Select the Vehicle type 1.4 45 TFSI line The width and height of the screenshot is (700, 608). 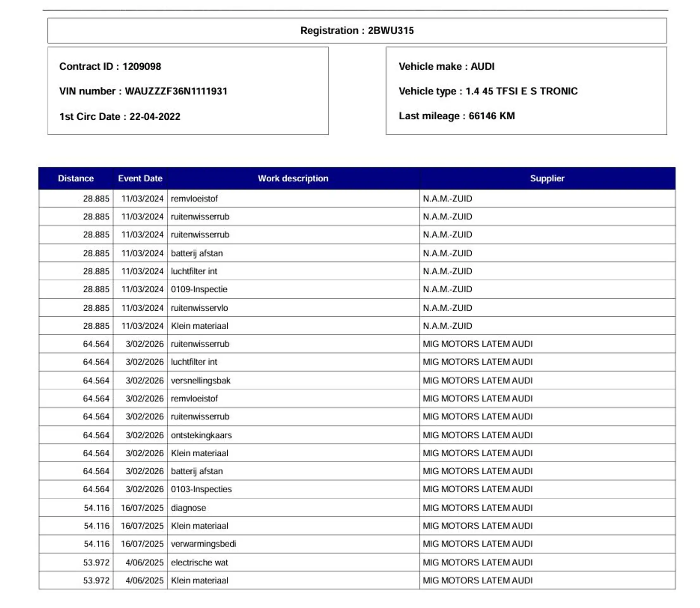[488, 91]
